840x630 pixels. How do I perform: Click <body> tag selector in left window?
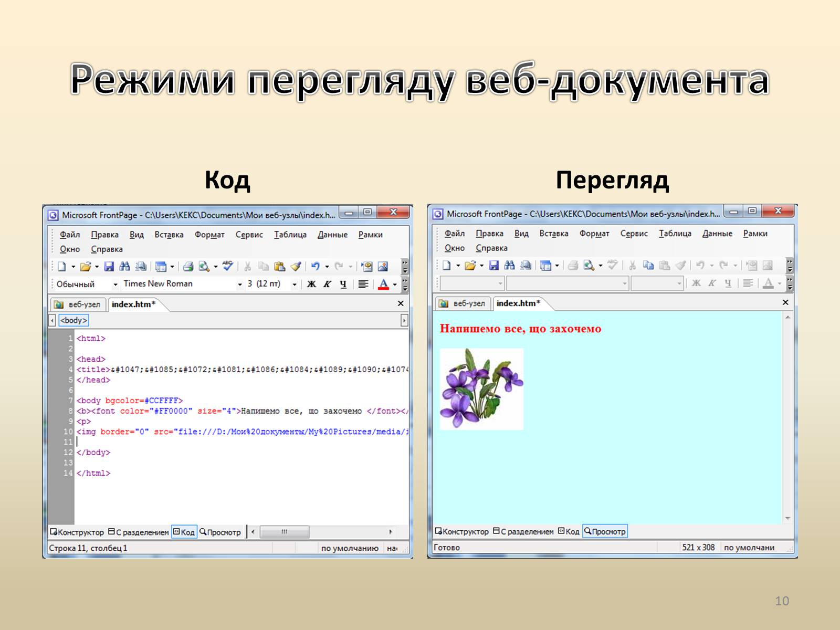tap(73, 320)
